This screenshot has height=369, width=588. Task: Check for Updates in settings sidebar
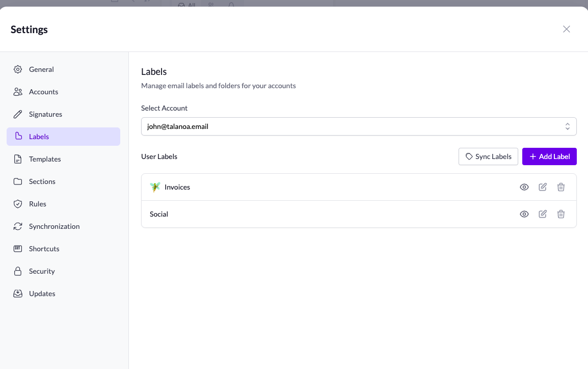[x=42, y=293]
